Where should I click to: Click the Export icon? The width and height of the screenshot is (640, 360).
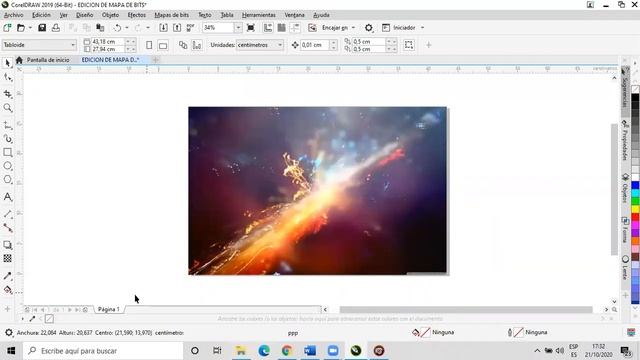(x=177, y=28)
